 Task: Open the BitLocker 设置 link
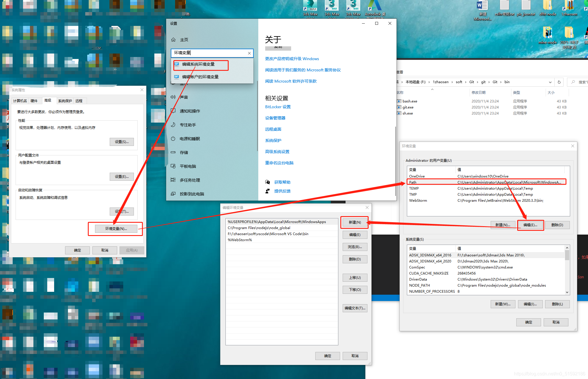click(x=278, y=107)
